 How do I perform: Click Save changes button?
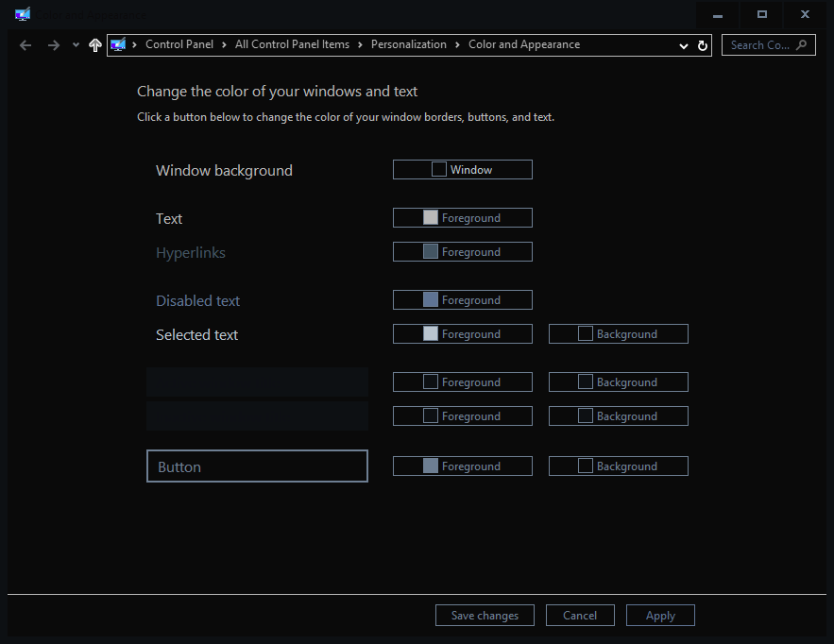[x=485, y=616]
